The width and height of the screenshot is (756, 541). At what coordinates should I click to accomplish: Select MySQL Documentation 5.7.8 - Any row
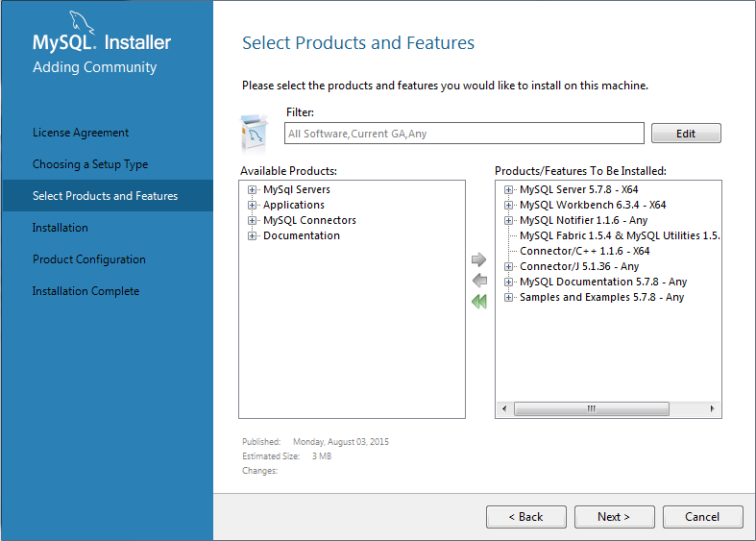pos(603,283)
